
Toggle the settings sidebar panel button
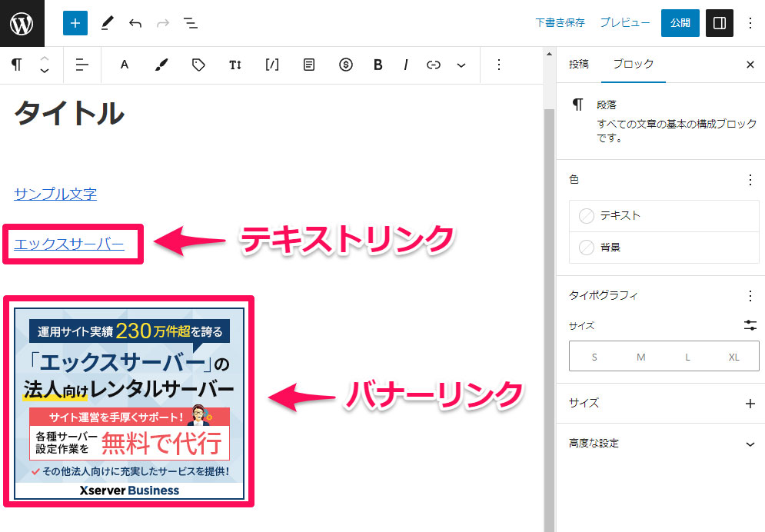(720, 23)
